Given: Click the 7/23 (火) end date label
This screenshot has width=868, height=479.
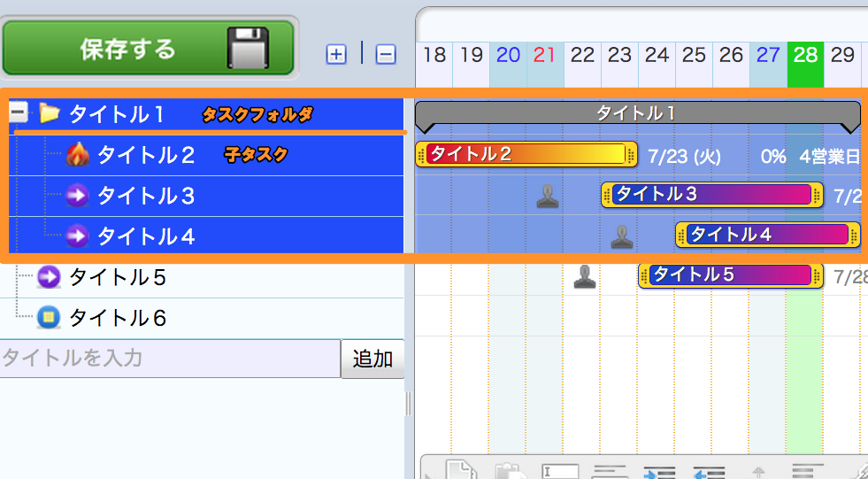Looking at the screenshot, I should 684,157.
